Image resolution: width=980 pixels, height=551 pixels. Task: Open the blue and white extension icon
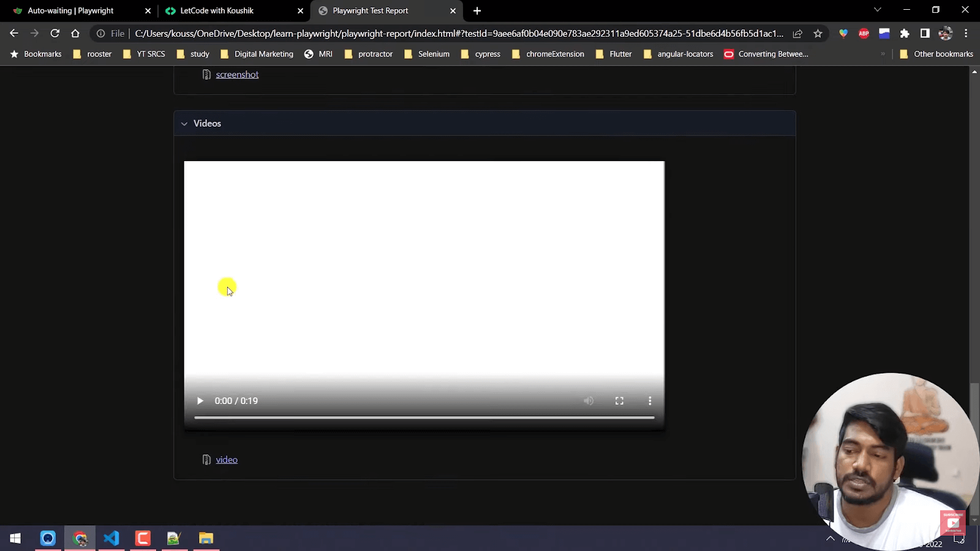tap(884, 34)
